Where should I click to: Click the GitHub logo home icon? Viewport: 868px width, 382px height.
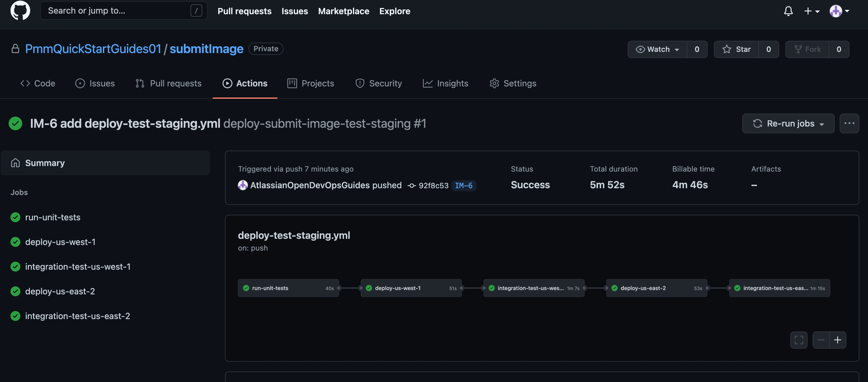coord(20,11)
